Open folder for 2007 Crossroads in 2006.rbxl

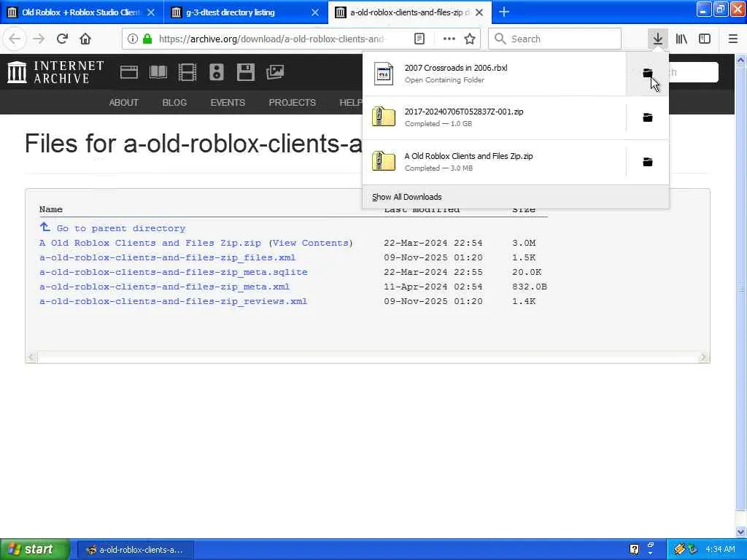pyautogui.click(x=648, y=73)
